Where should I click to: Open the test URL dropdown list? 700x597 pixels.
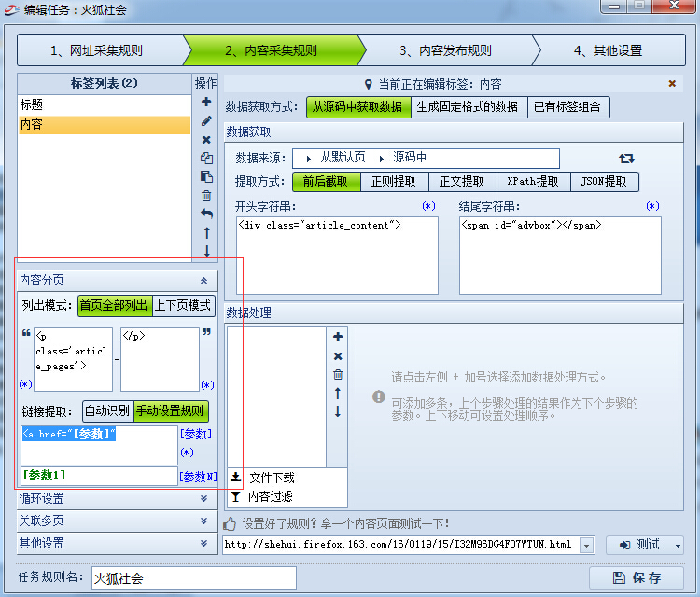click(x=587, y=546)
